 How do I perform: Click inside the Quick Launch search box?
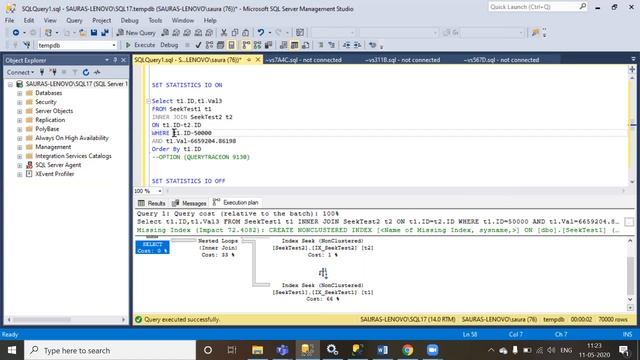coord(533,7)
